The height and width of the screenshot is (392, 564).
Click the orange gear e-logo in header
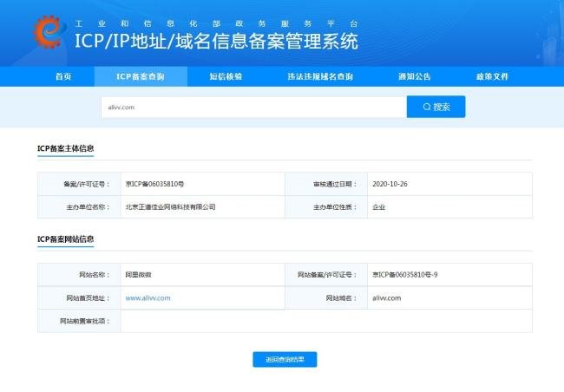click(x=49, y=31)
